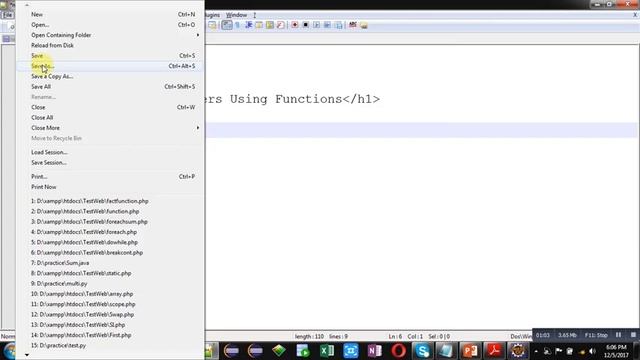Open OneNote from the taskbar

pyautogui.click(x=374, y=351)
